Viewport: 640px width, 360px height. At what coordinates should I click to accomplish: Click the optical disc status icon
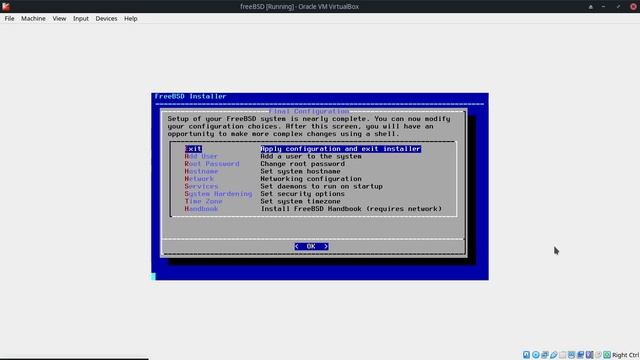tap(536, 355)
